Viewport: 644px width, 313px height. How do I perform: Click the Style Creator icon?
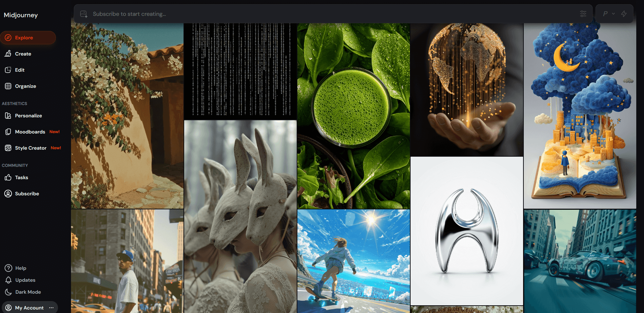(x=8, y=148)
